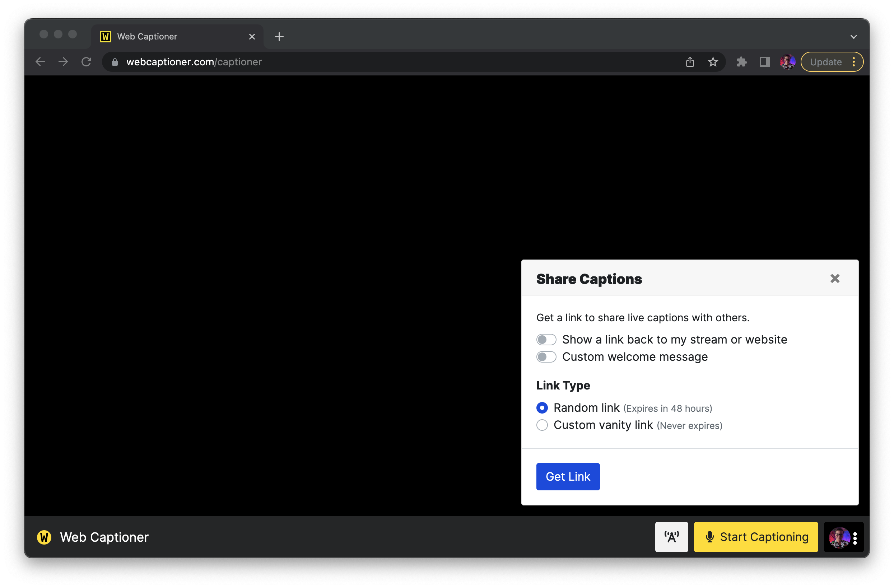Image resolution: width=894 pixels, height=588 pixels.
Task: Go forward using browser forward arrow
Action: click(x=63, y=62)
